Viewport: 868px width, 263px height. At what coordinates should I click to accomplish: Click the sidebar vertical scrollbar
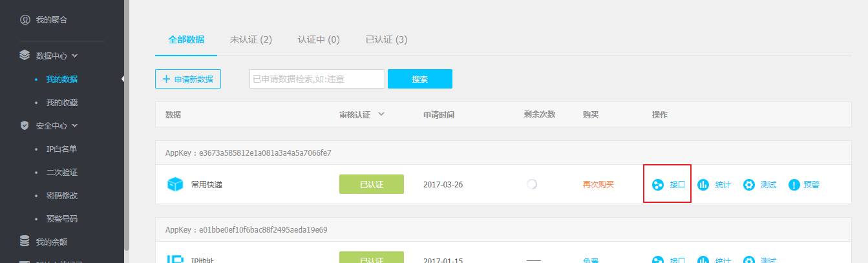(x=127, y=129)
